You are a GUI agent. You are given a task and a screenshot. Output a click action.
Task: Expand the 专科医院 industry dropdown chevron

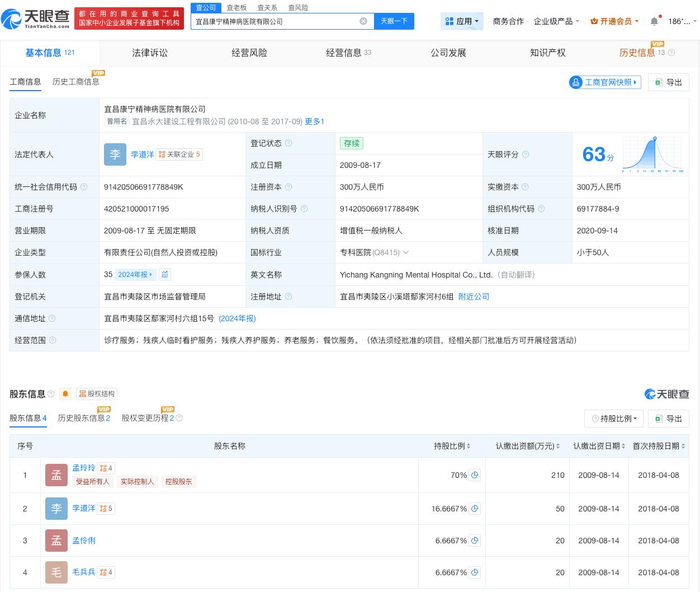tap(406, 252)
